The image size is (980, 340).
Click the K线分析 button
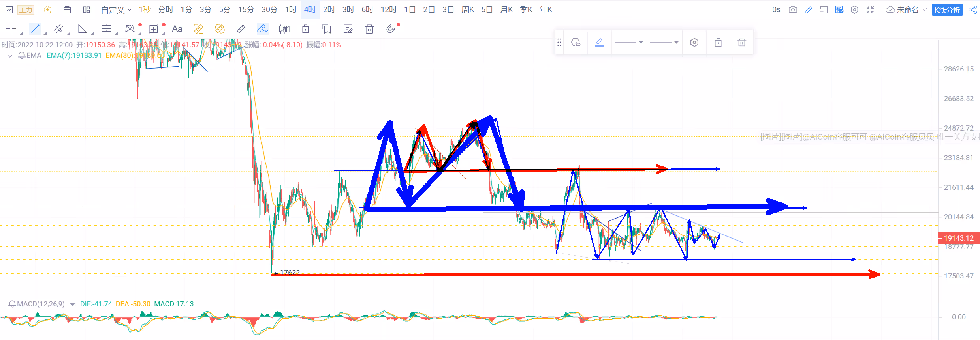(x=947, y=10)
